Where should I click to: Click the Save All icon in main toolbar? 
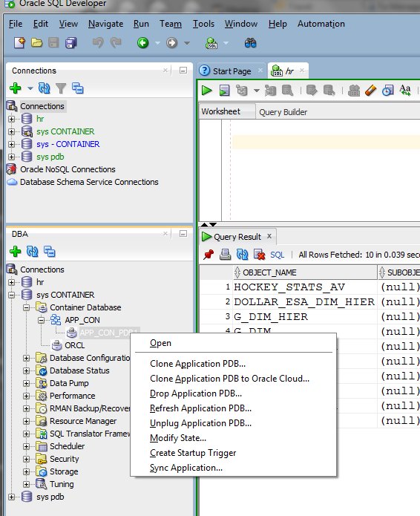[71, 43]
